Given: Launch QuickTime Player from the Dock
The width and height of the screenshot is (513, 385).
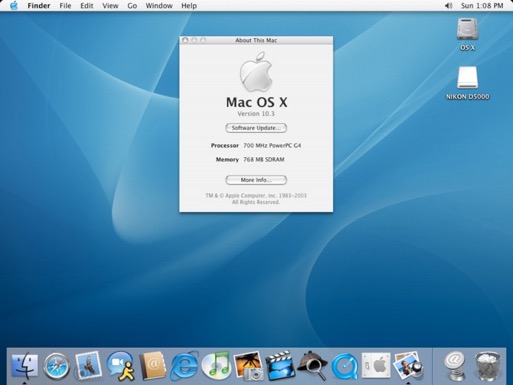Looking at the screenshot, I should (344, 366).
